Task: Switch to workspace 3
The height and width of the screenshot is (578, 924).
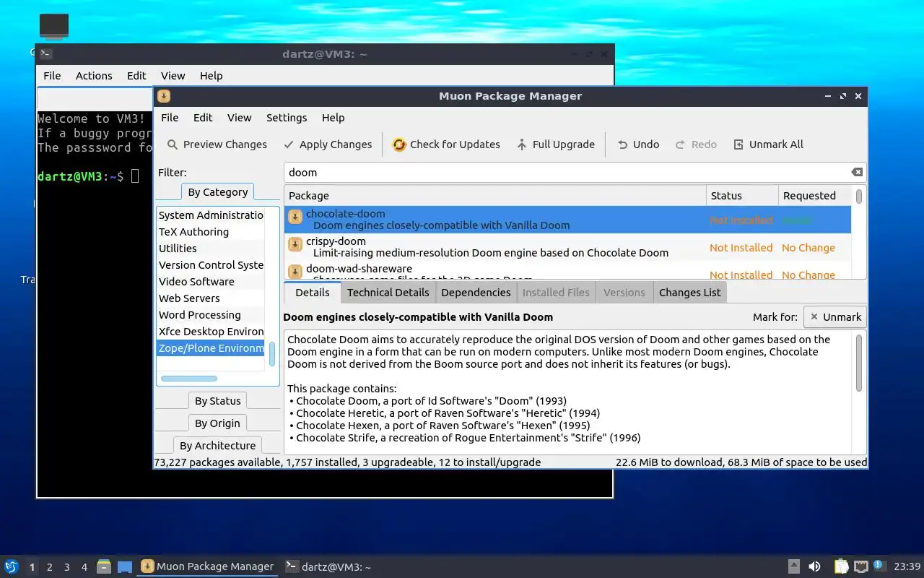Action: pos(66,567)
